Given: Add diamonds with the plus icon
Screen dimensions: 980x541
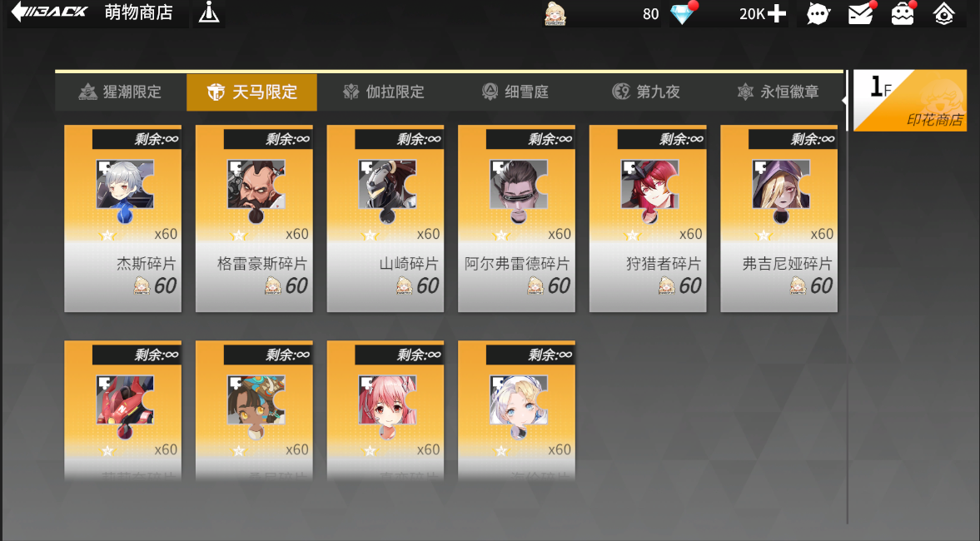Looking at the screenshot, I should coord(776,14).
